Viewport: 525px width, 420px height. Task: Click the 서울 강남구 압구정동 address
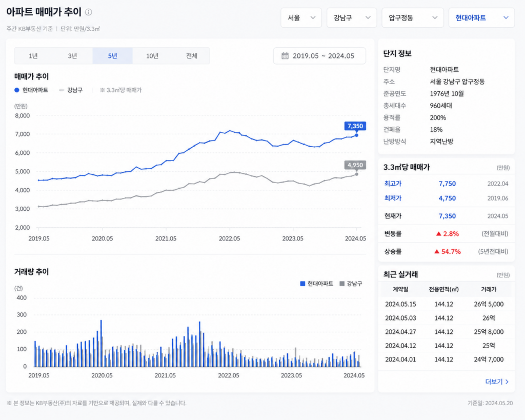click(x=457, y=82)
